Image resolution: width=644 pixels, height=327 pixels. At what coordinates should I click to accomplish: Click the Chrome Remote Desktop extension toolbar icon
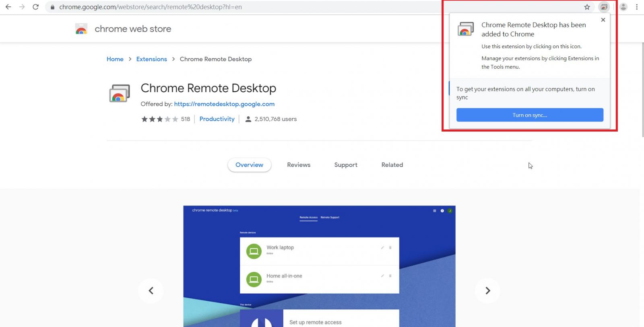pos(604,7)
